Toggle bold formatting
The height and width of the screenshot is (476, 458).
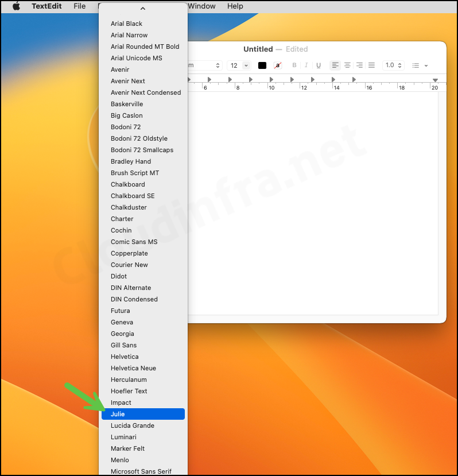[x=294, y=65]
